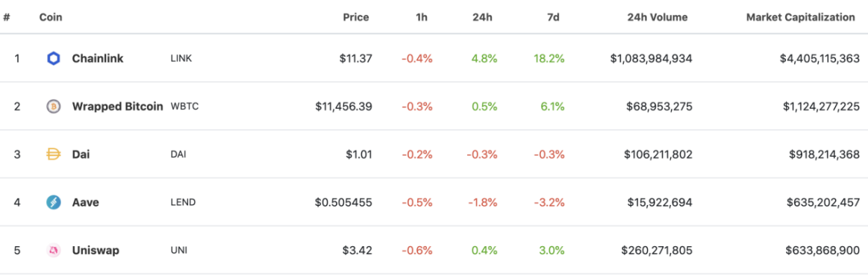The image size is (868, 279).
Task: Sort by 7d change column header
Action: 553,17
